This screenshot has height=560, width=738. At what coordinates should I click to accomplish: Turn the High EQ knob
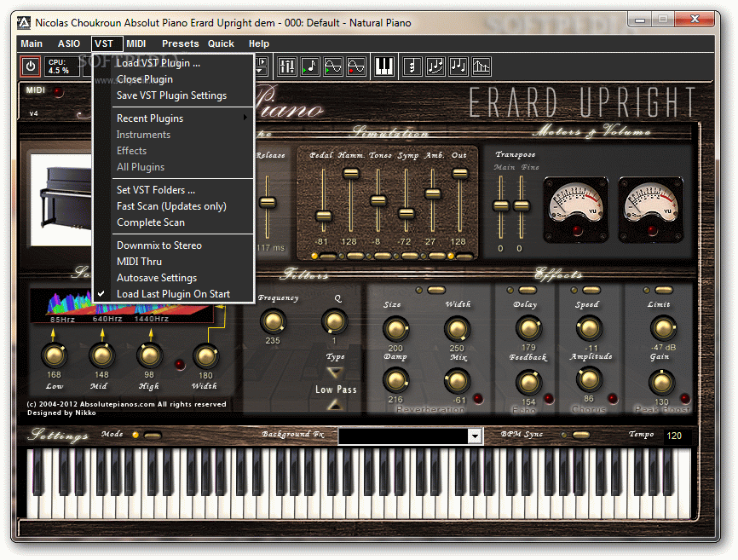pos(149,355)
